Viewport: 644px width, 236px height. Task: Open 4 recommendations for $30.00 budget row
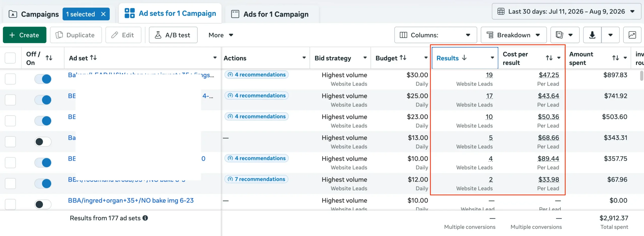[x=256, y=75]
